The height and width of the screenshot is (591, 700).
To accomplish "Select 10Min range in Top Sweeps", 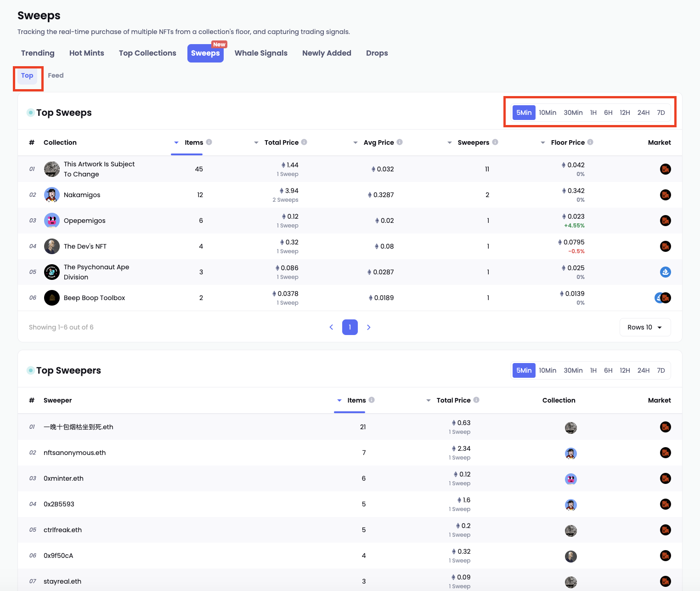I will [x=548, y=113].
